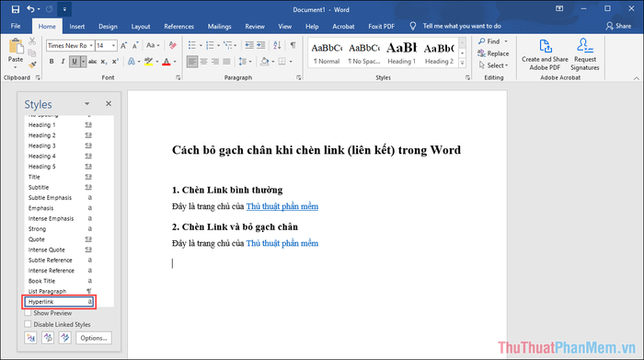Click underlined Thủ thuật phần mềm link
Screen dimensions: 644x360
click(282, 206)
